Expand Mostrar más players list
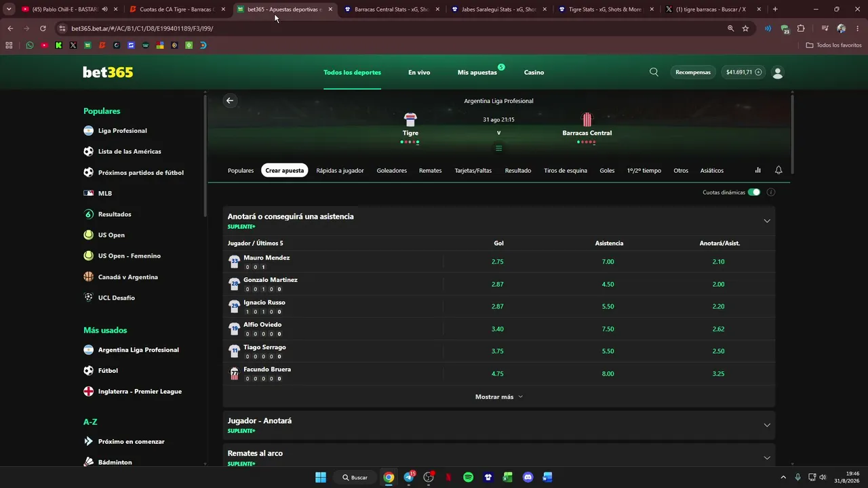Image resolution: width=868 pixels, height=488 pixels. click(x=498, y=396)
